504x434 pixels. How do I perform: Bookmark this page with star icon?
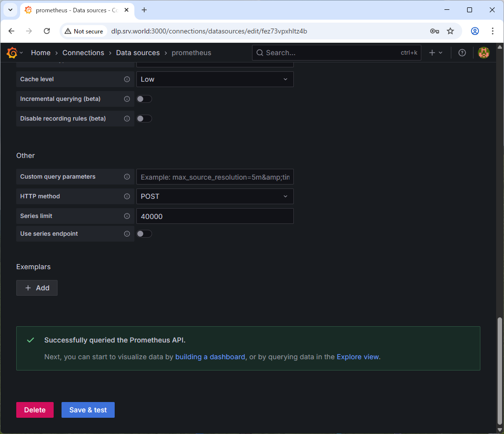click(x=450, y=31)
